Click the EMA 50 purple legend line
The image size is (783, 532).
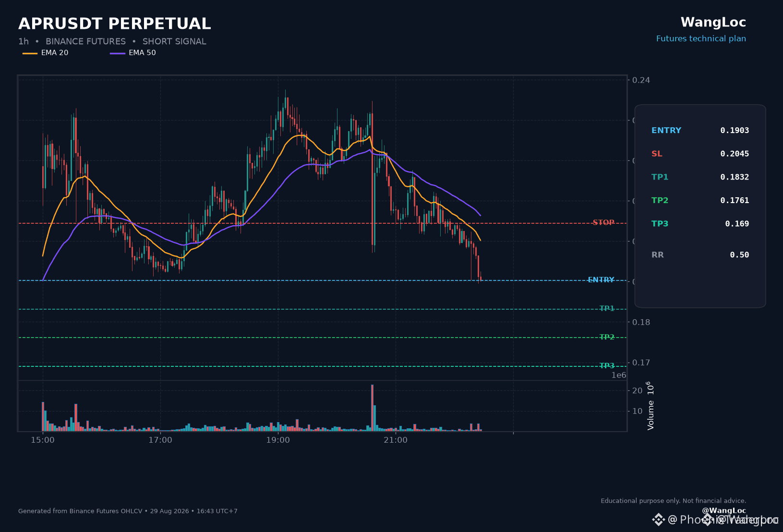pyautogui.click(x=118, y=53)
